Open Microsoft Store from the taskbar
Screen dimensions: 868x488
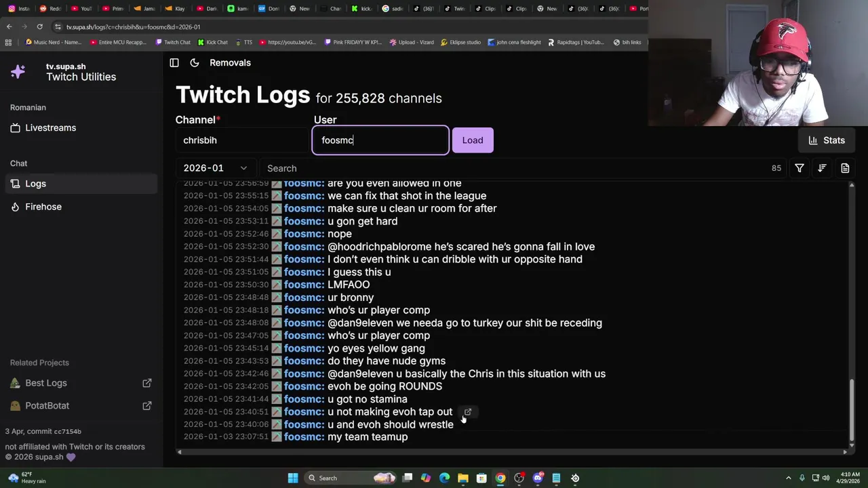[481, 478]
